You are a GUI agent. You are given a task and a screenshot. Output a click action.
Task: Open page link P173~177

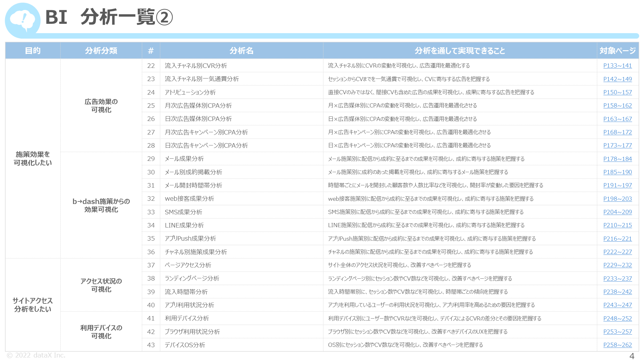pos(618,145)
